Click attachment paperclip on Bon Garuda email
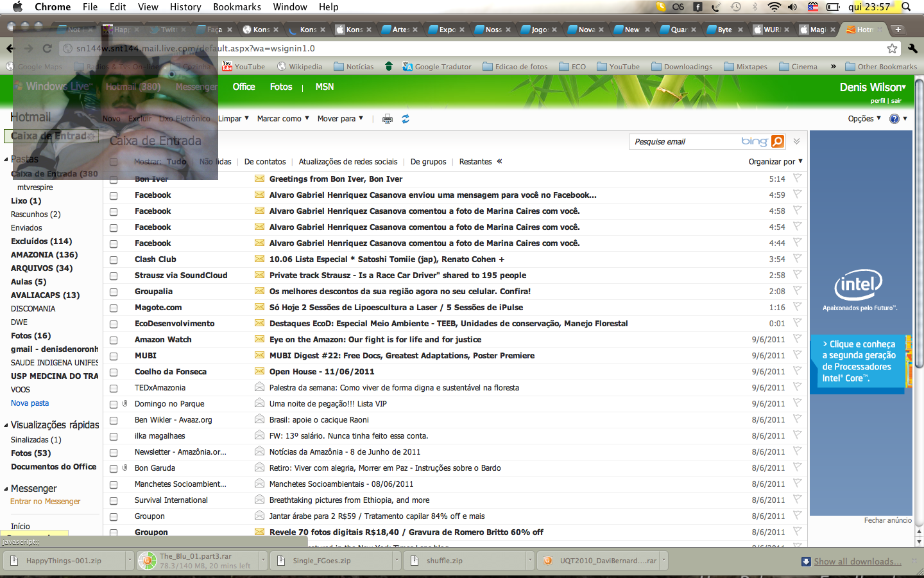924x578 pixels. coord(125,468)
